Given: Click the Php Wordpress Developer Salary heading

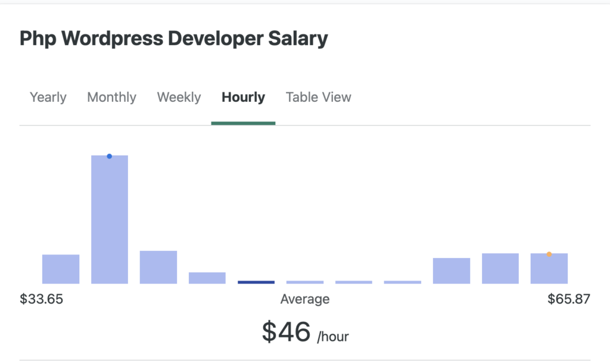Looking at the screenshot, I should click(173, 38).
